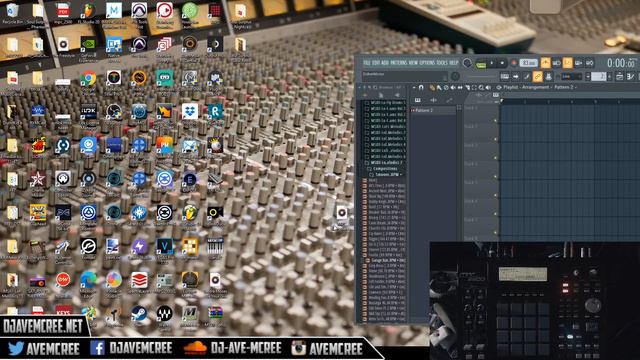Launch Steam from the desktop

[139, 314]
